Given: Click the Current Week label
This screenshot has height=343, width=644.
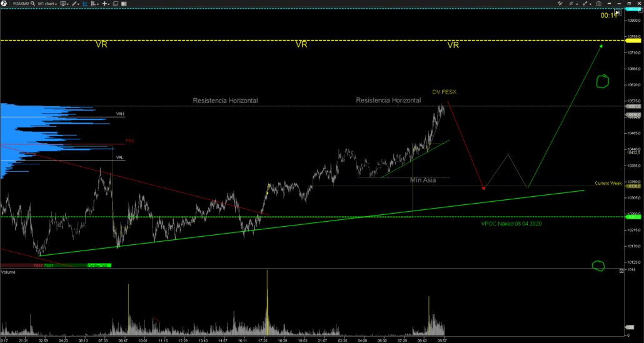Looking at the screenshot, I should 608,183.
